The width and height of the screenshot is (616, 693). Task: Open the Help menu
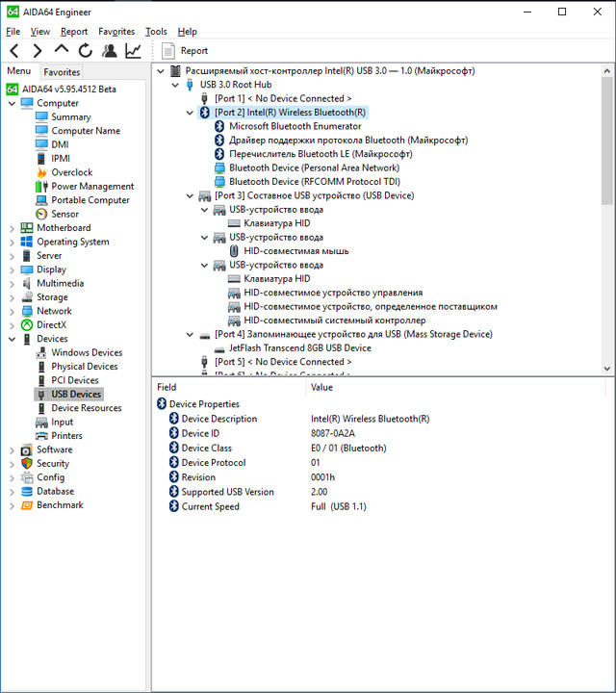pos(187,32)
